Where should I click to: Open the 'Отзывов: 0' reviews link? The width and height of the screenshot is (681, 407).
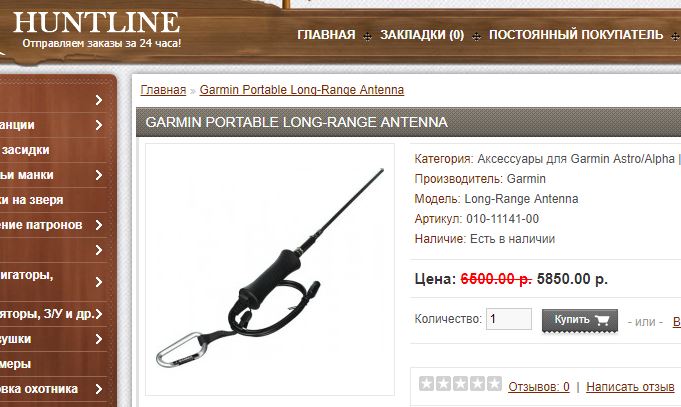point(539,387)
